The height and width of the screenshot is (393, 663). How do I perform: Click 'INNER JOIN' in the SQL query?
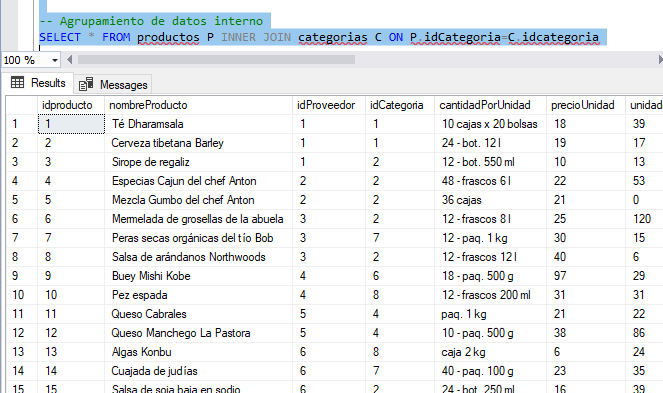coord(256,37)
